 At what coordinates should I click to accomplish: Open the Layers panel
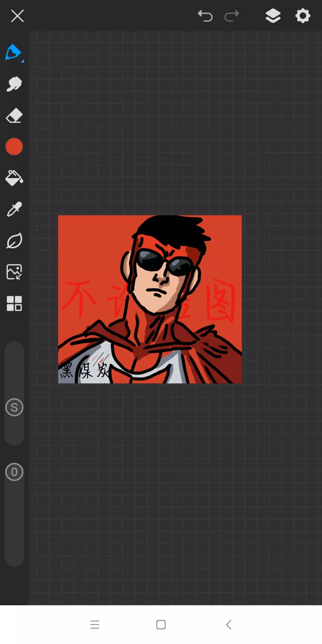pos(273,16)
